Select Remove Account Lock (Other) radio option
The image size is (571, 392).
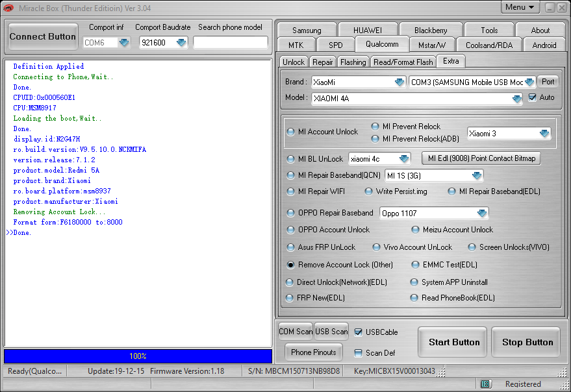tap(290, 265)
